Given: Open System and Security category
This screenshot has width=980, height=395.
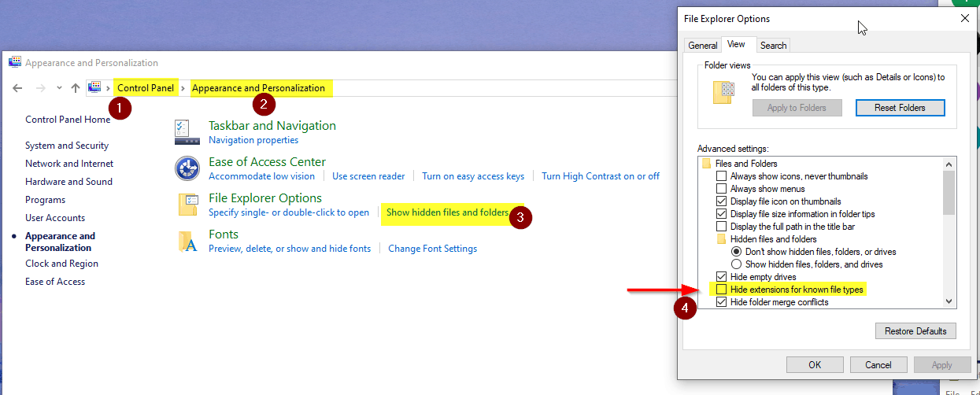Looking at the screenshot, I should tap(67, 146).
